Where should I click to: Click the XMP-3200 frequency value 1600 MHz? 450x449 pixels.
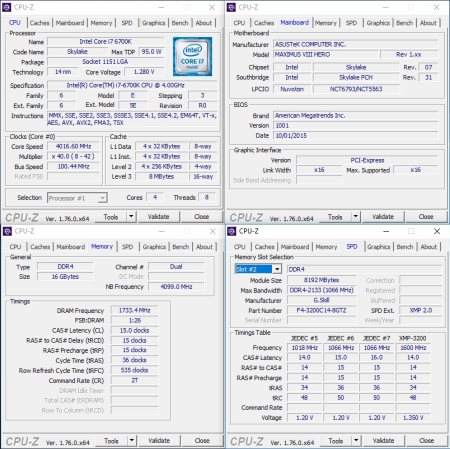click(413, 348)
